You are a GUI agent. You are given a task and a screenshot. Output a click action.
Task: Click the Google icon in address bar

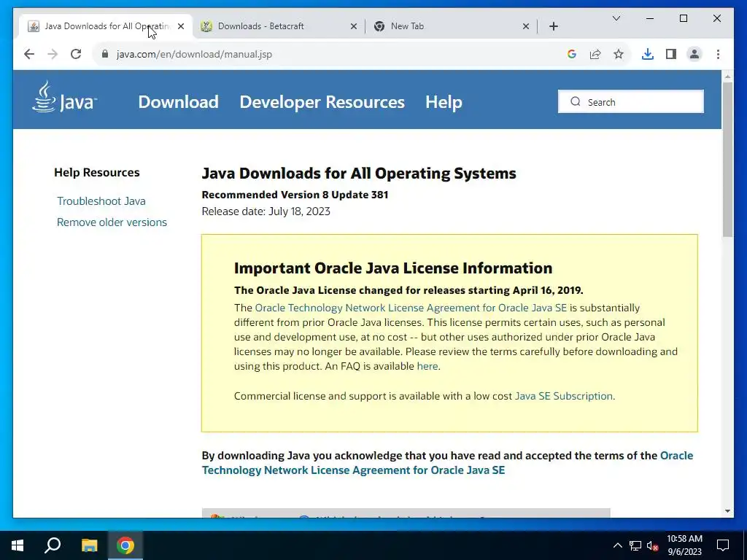(x=572, y=54)
